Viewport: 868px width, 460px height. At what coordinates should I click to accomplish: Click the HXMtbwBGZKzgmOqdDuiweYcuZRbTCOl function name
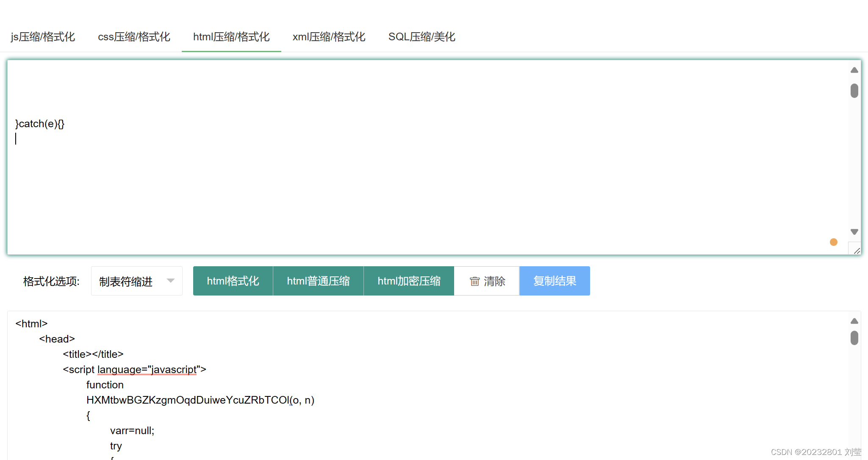point(188,400)
